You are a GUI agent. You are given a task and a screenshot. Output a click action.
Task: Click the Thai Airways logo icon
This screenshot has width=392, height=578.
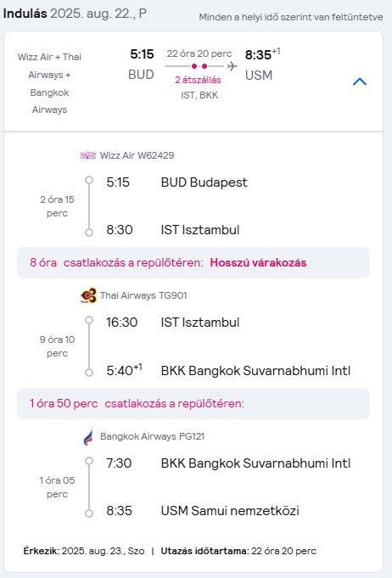[88, 295]
